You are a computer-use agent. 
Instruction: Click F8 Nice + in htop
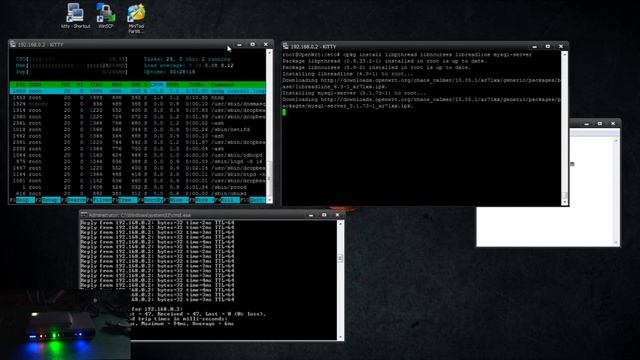tap(202, 200)
